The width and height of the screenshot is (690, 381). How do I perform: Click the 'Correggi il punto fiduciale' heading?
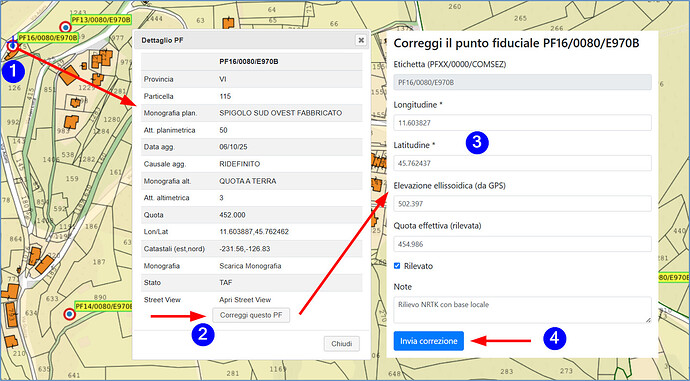click(x=516, y=43)
